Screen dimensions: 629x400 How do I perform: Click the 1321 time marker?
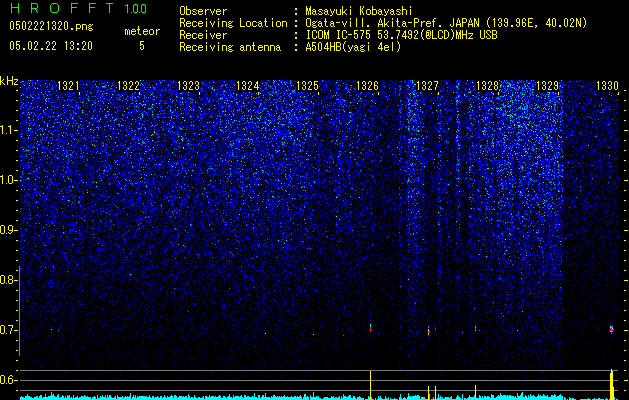tap(69, 86)
